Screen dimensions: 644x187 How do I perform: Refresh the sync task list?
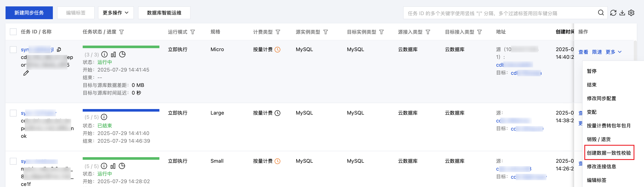click(613, 13)
